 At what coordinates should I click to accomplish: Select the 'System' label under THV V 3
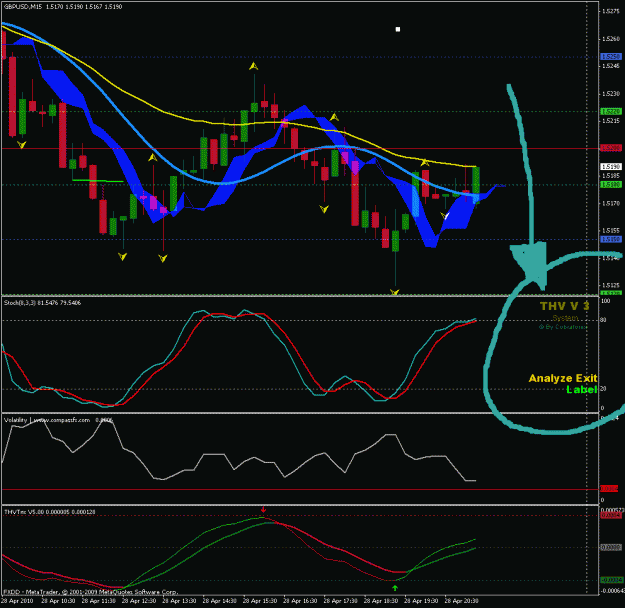point(565,318)
